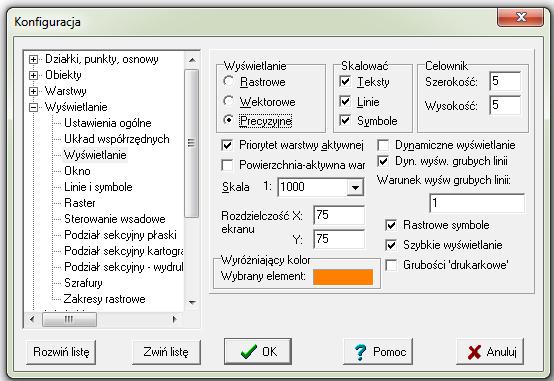Cancel with the Anuluj button
Image resolution: width=554 pixels, height=381 pixels.
coord(490,351)
